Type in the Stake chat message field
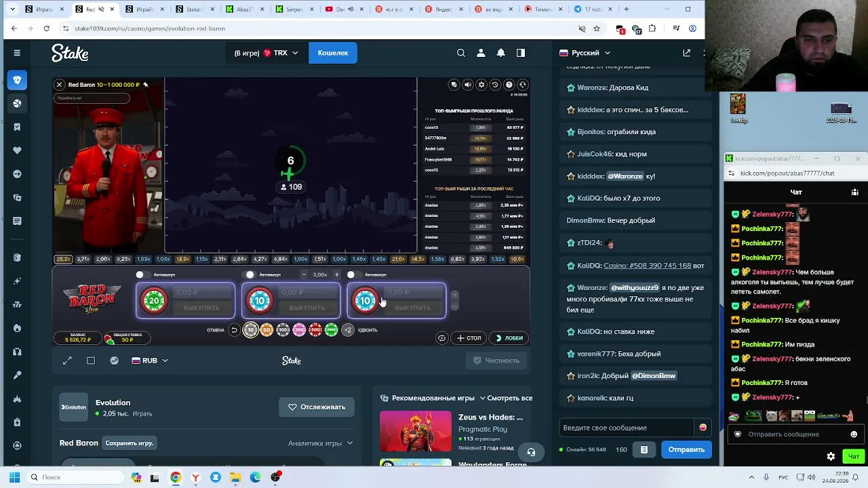The height and width of the screenshot is (488, 868). 627,428
